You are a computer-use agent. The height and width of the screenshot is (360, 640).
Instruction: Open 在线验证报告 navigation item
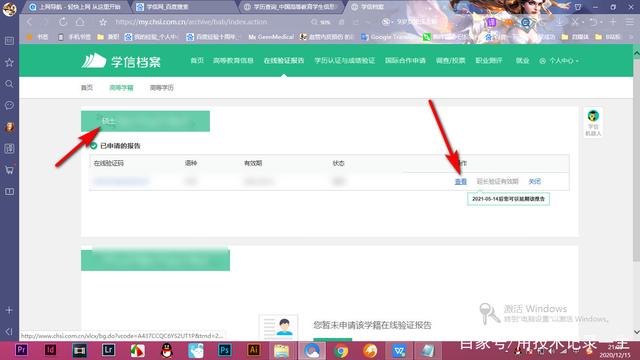pyautogui.click(x=284, y=60)
